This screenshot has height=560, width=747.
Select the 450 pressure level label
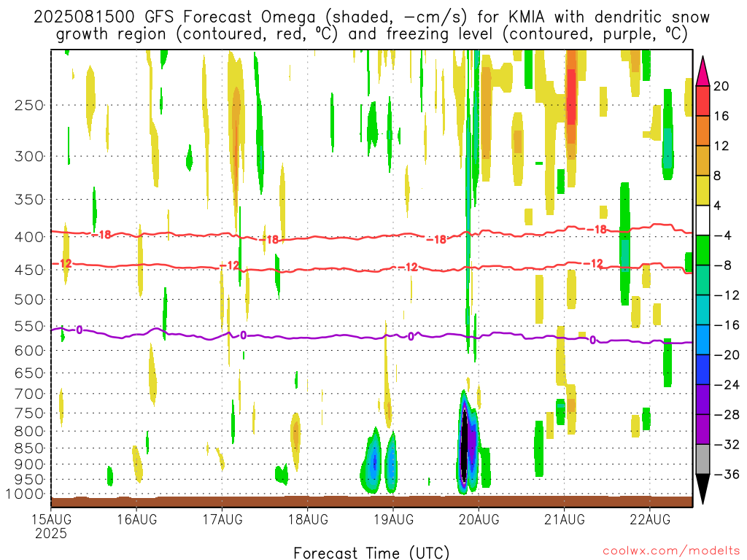(29, 270)
